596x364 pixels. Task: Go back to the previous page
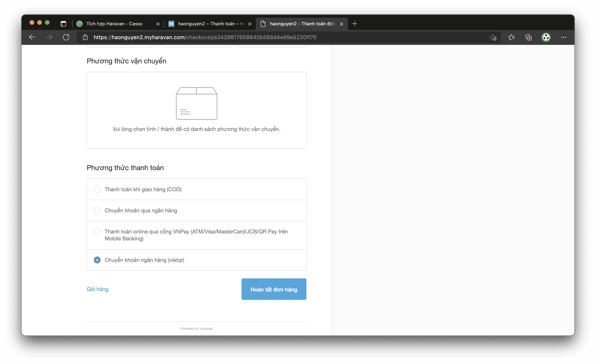[32, 37]
